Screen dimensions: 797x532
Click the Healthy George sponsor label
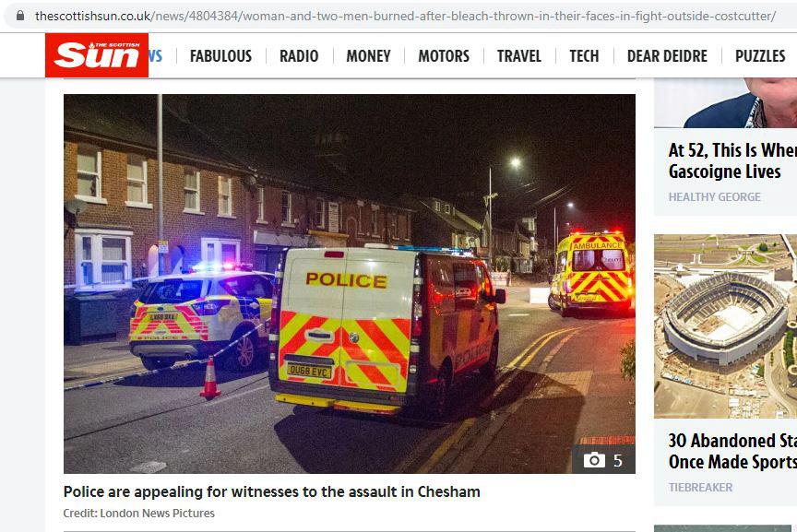pos(714,197)
